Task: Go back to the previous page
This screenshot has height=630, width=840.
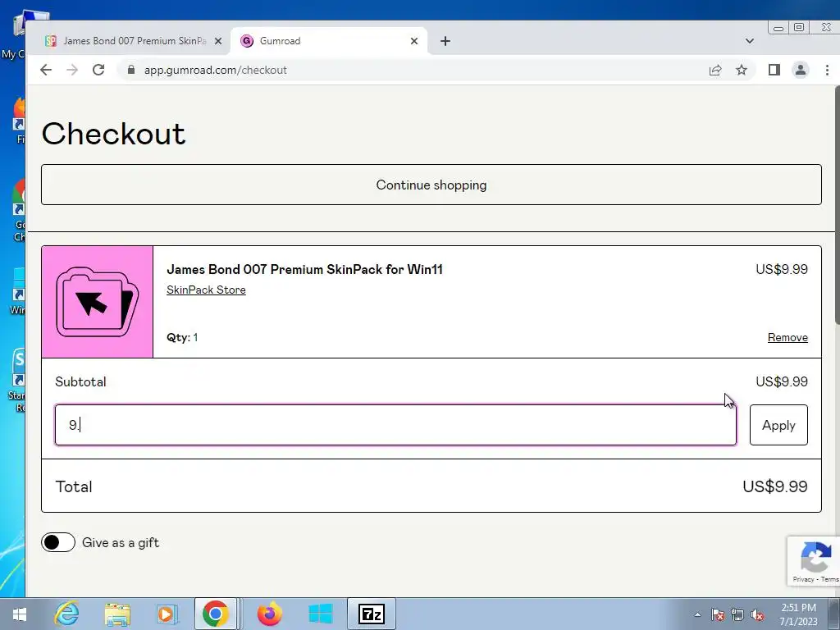Action: [46, 70]
